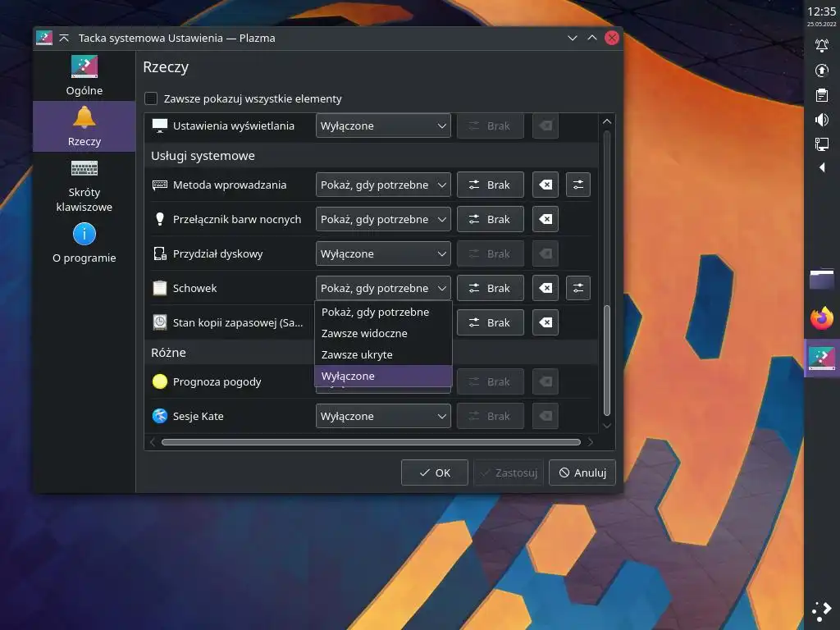Image resolution: width=840 pixels, height=630 pixels.
Task: Open clipboard tray icon in panel
Action: pyautogui.click(x=822, y=95)
